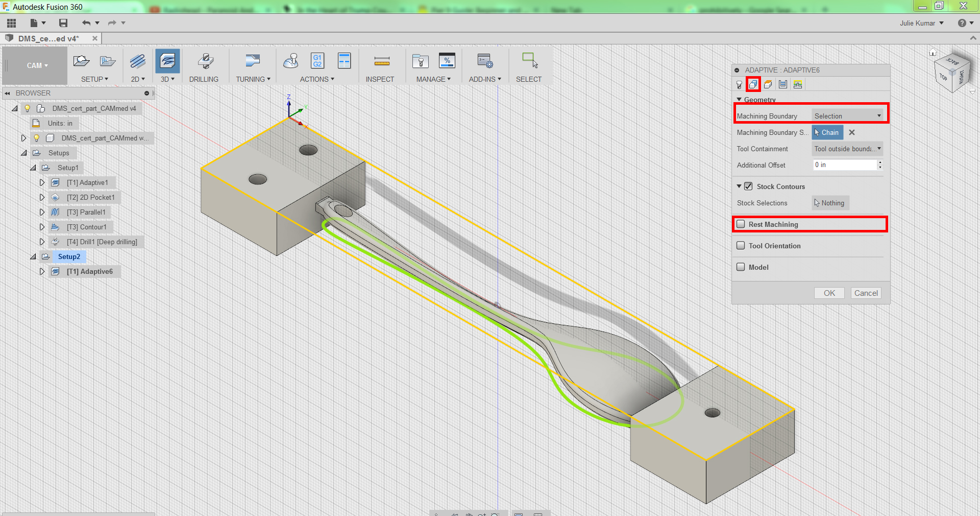Click the Stock Selections Nothing button
The image size is (980, 516).
coord(830,203)
